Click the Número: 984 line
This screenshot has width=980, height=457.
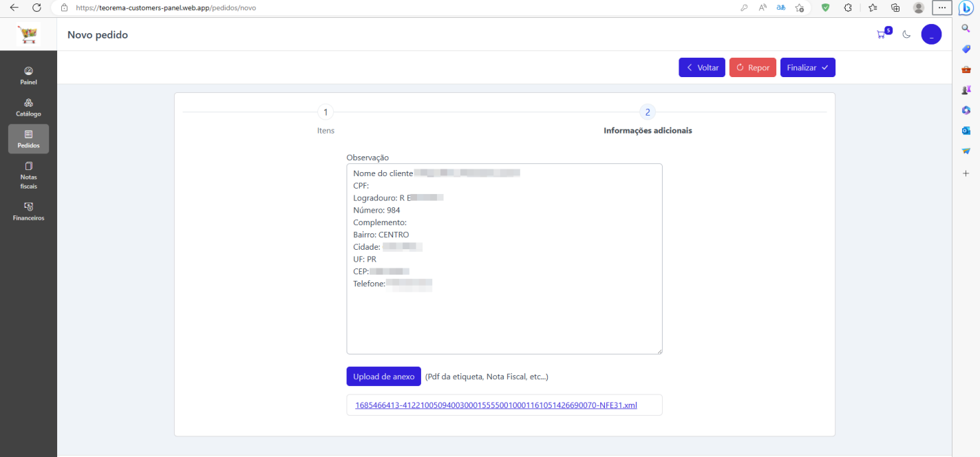point(376,210)
